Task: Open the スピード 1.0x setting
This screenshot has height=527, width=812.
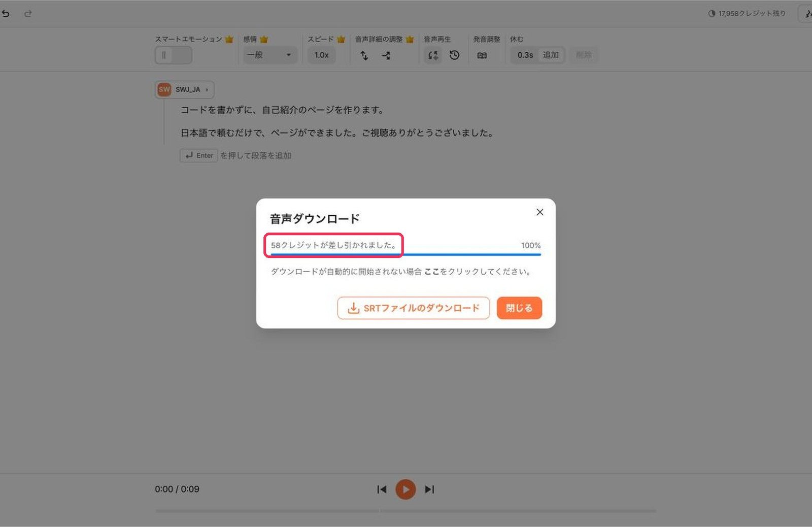Action: click(x=321, y=55)
